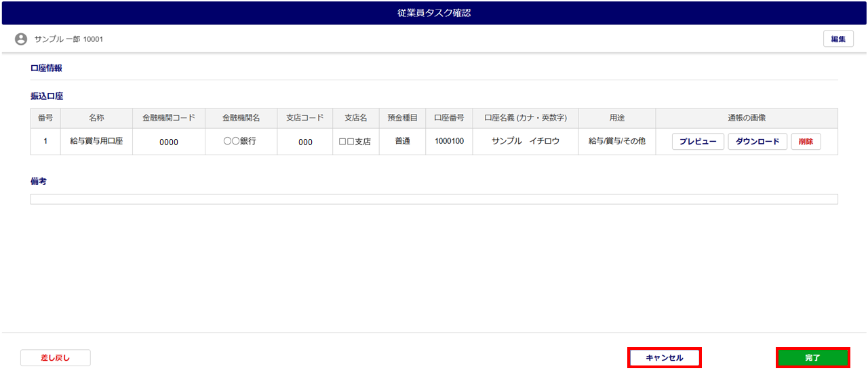This screenshot has width=868, height=377.
Task: Select the account holder サンプル イチロウ cell
Action: (x=526, y=142)
